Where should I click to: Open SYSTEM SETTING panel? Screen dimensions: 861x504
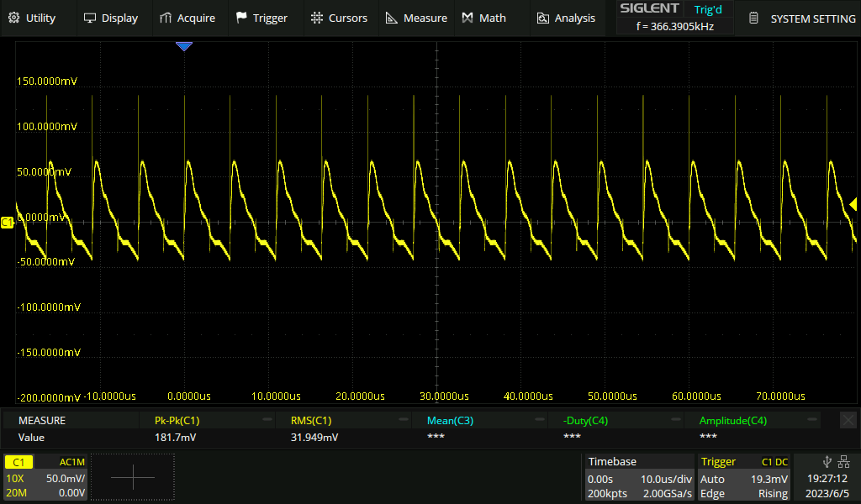pyautogui.click(x=801, y=18)
